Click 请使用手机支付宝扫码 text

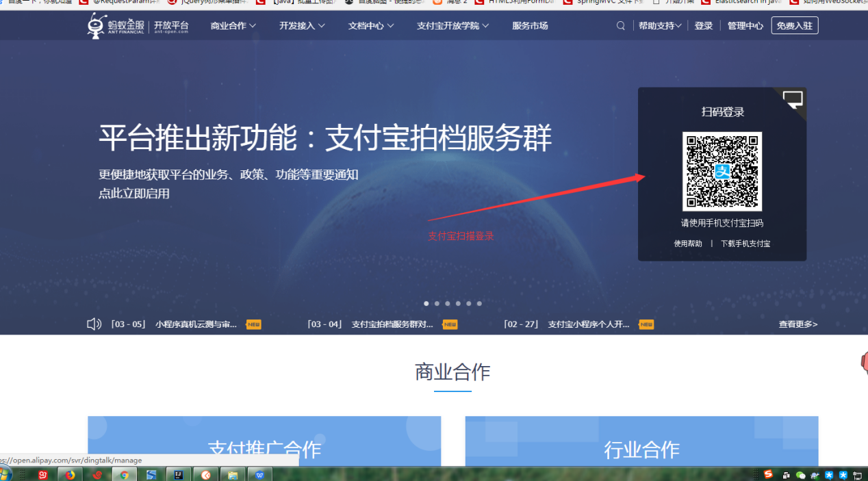(x=722, y=223)
